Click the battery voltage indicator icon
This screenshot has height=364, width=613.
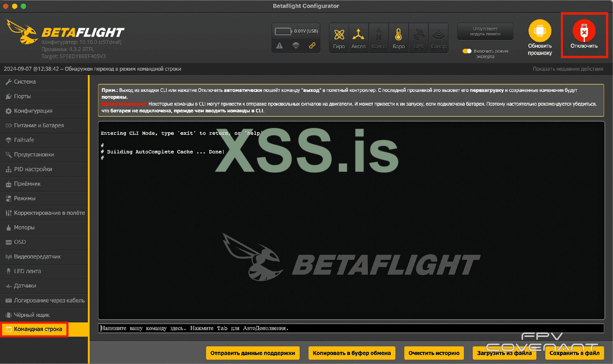[283, 31]
